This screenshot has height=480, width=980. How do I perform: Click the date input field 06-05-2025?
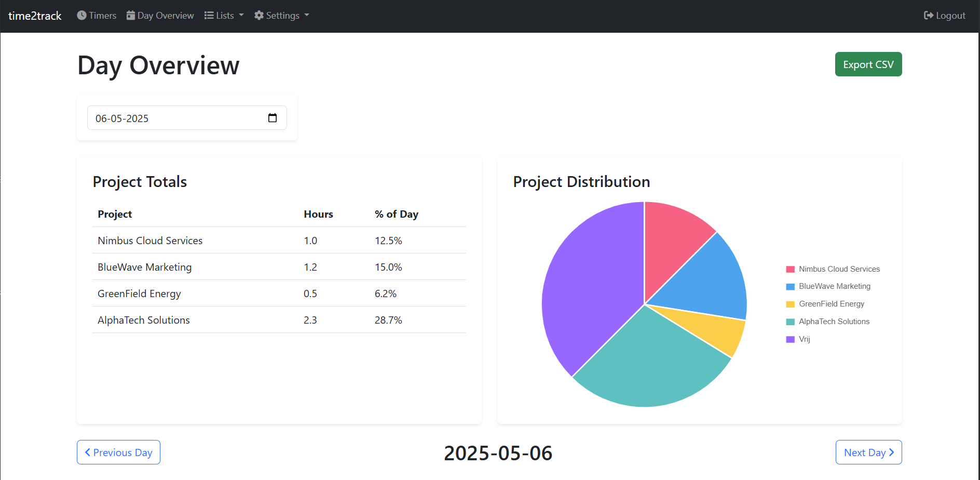(x=187, y=118)
